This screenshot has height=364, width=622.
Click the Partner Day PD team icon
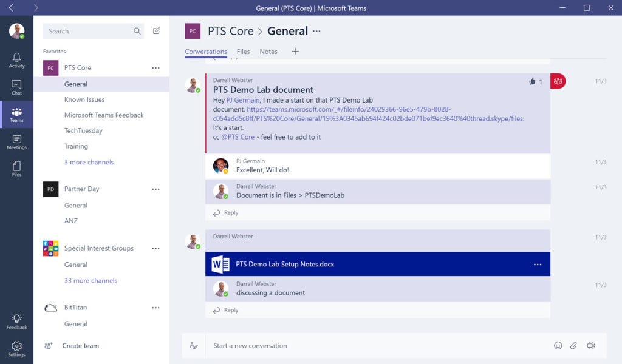coord(51,189)
